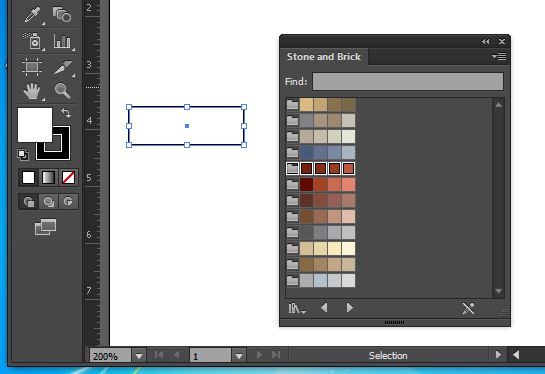Image resolution: width=545 pixels, height=374 pixels.
Task: Click scroll up arrow in swatch list
Action: point(498,105)
